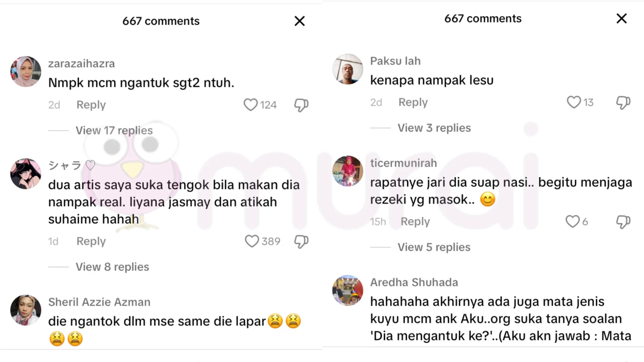The width and height of the screenshot is (644, 362).
Task: Dislike Paksu lah's comment
Action: click(x=623, y=102)
